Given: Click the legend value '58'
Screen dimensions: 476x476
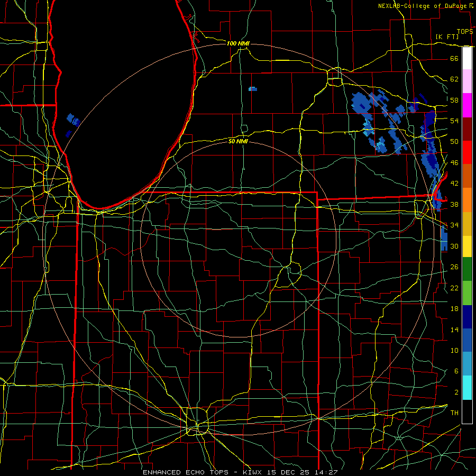Looking at the screenshot, I should tap(454, 100).
